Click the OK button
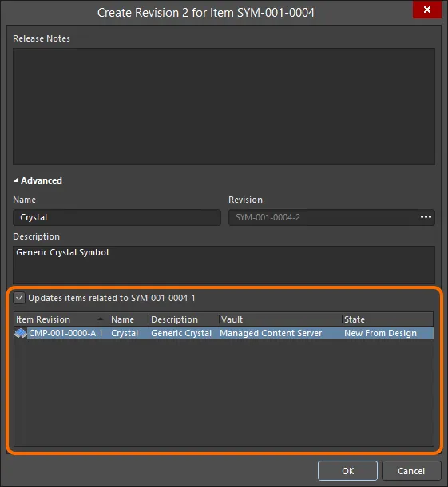The height and width of the screenshot is (487, 448). pos(347,471)
